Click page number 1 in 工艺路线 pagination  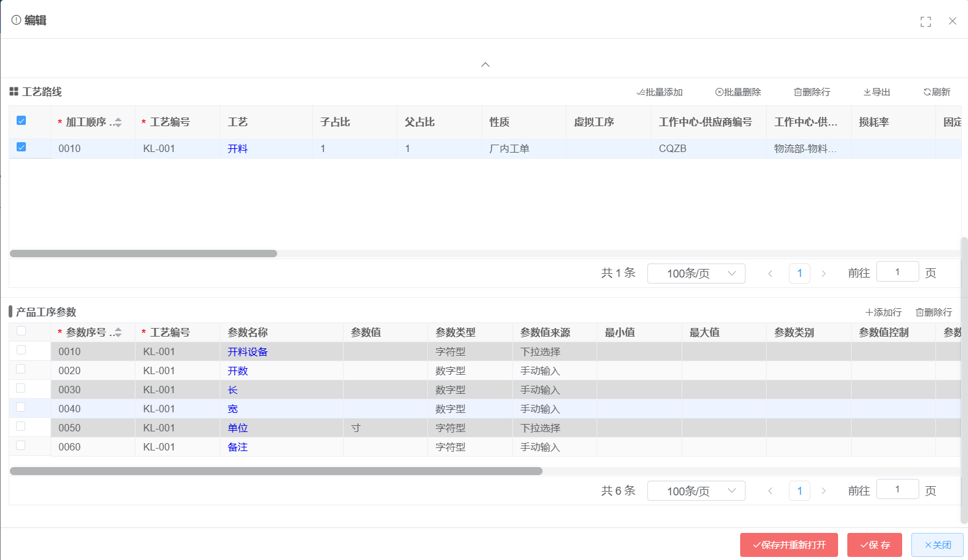(x=799, y=273)
